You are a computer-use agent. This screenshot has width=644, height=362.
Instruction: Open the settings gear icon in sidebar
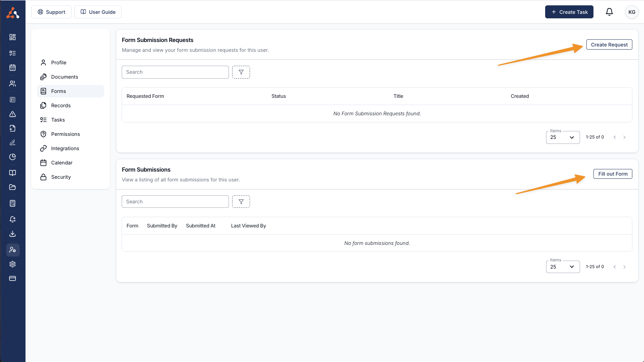(13, 264)
